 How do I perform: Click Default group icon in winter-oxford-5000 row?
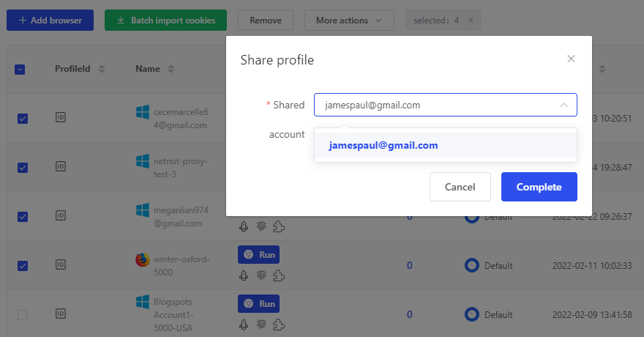coord(472,265)
